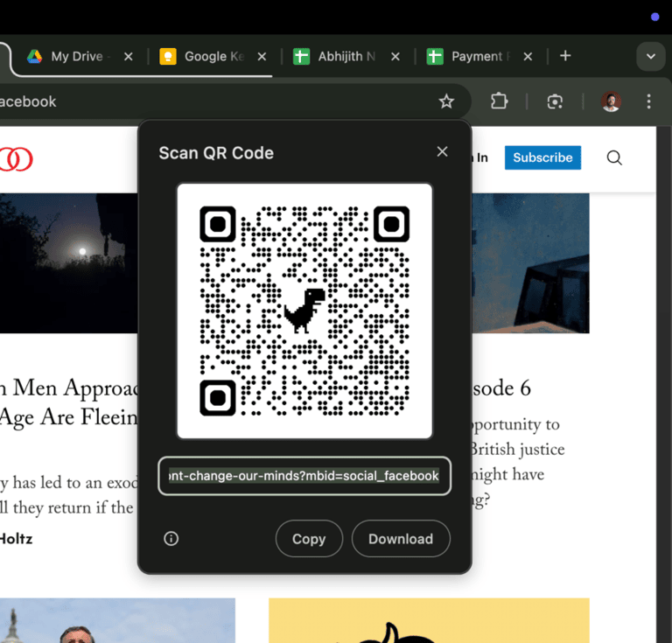Open the blue building article image

(530, 263)
